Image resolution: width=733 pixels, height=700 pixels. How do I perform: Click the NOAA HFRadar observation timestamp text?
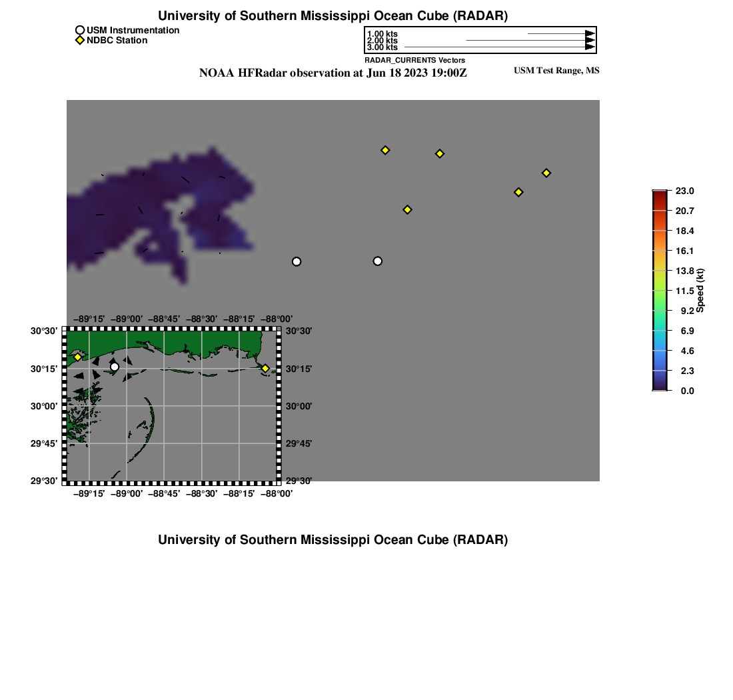point(333,73)
